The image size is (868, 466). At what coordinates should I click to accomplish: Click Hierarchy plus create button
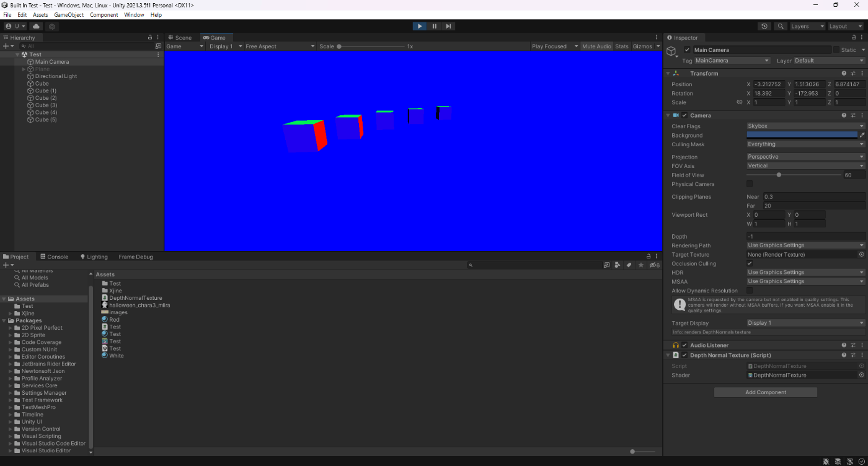point(8,46)
